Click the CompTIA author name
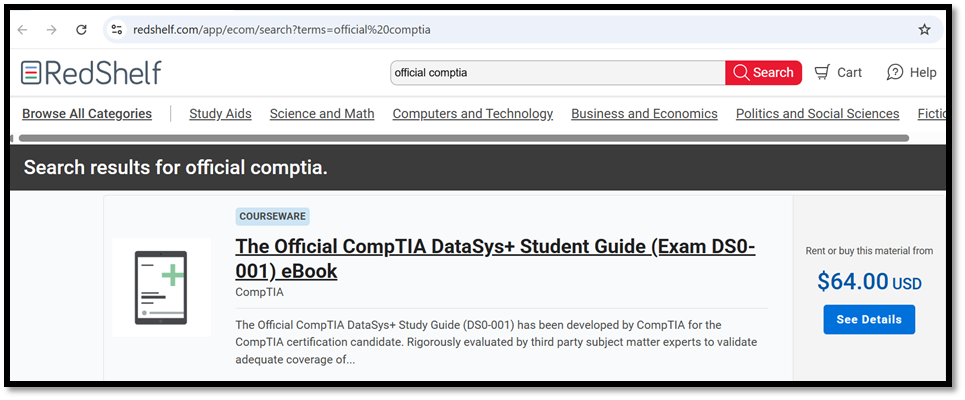The width and height of the screenshot is (965, 400). click(x=260, y=292)
